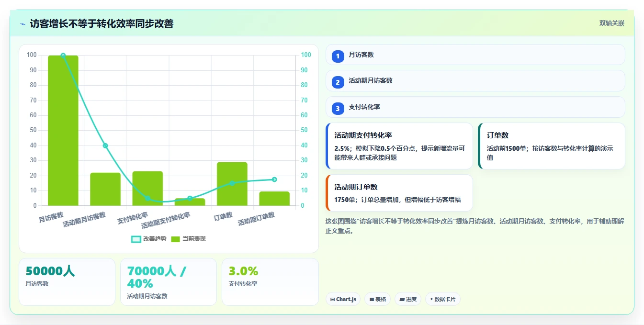Click the trend line point at 40

click(105, 146)
